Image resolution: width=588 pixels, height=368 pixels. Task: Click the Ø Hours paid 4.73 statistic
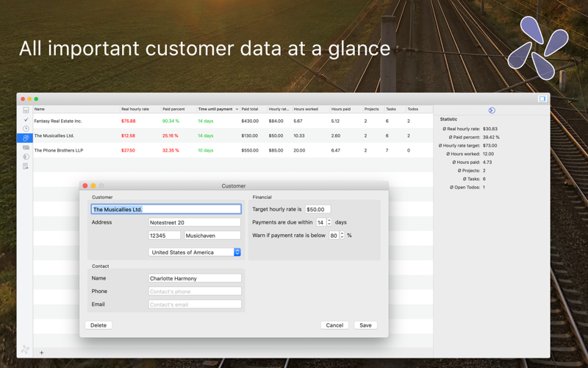pos(472,162)
